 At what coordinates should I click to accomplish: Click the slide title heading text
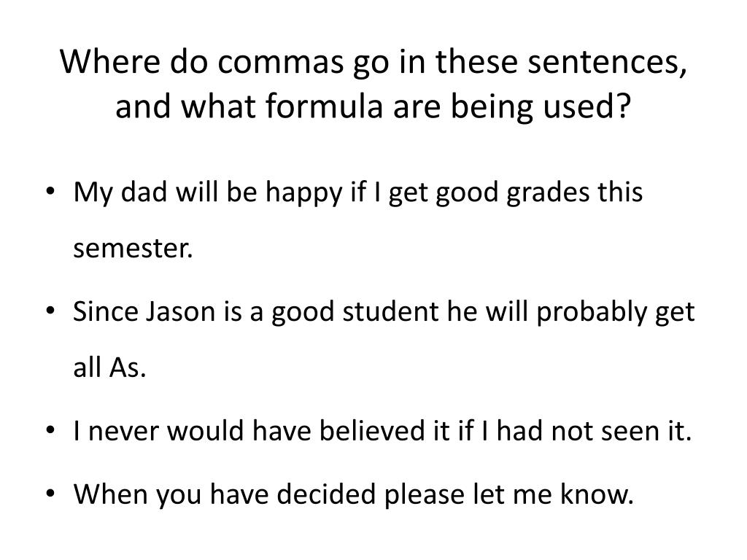pos(373,83)
